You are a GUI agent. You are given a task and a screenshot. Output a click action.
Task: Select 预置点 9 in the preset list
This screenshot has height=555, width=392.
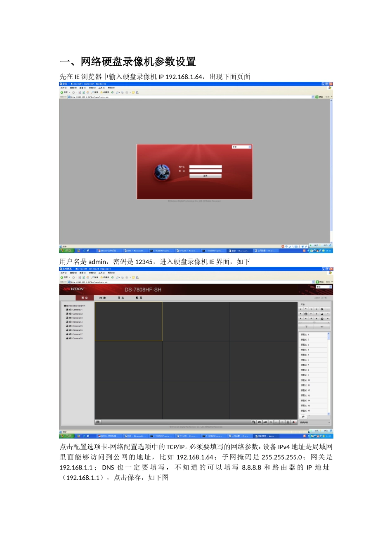click(313, 375)
